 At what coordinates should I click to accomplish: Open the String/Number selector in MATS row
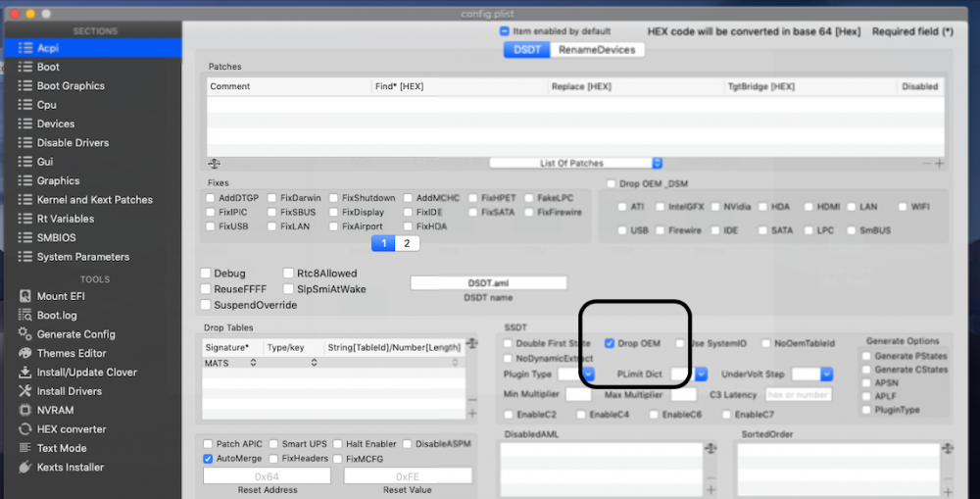tap(455, 363)
